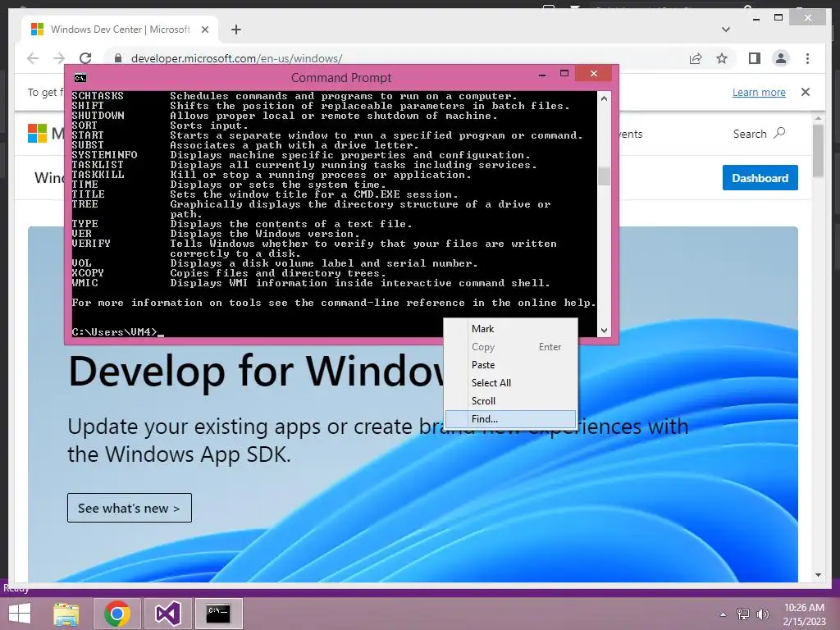Switch to Chrome in the taskbar

(117, 614)
